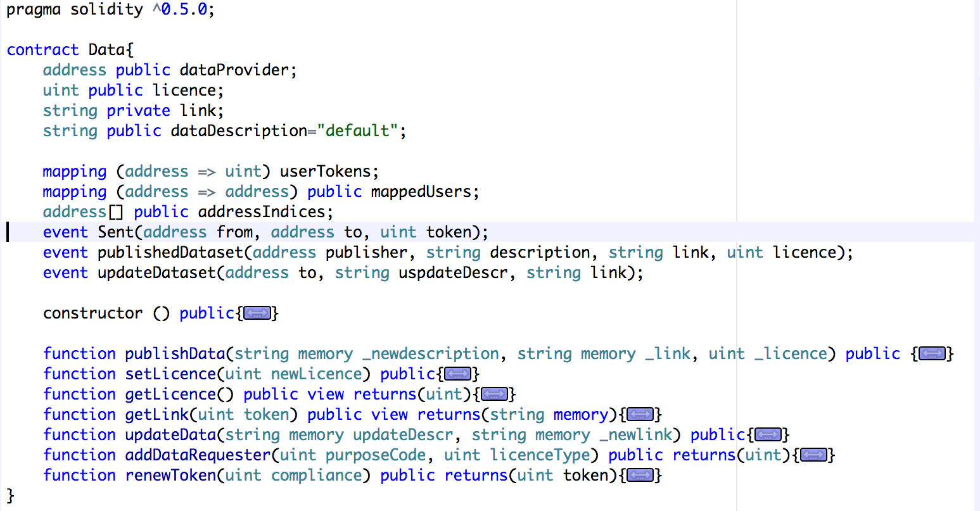
Task: Show the folded renewToken function body
Action: pos(640,476)
